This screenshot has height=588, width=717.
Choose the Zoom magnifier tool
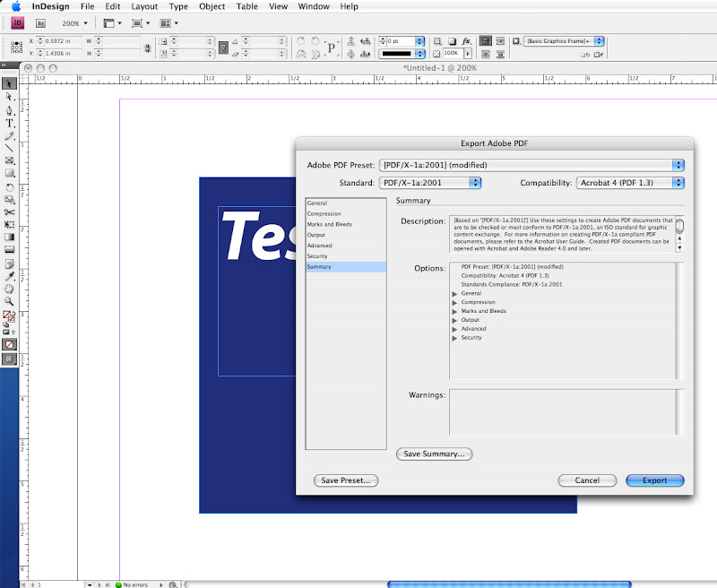click(x=10, y=302)
